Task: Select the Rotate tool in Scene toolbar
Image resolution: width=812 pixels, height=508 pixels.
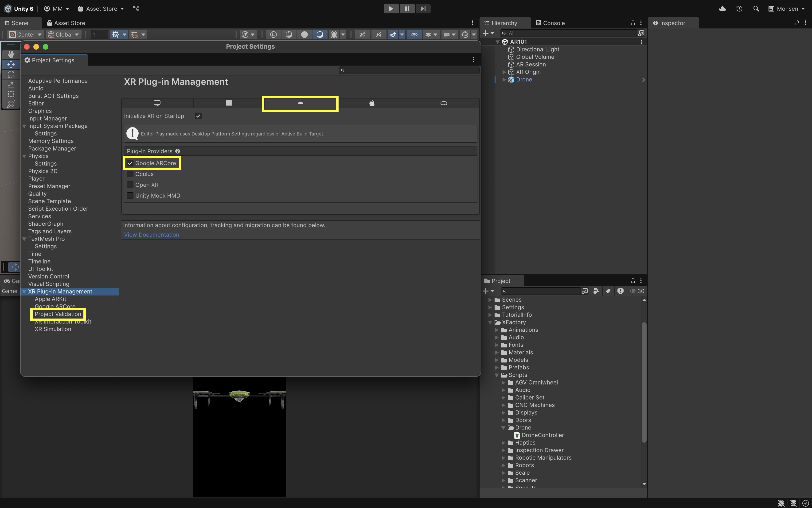Action: tap(11, 74)
